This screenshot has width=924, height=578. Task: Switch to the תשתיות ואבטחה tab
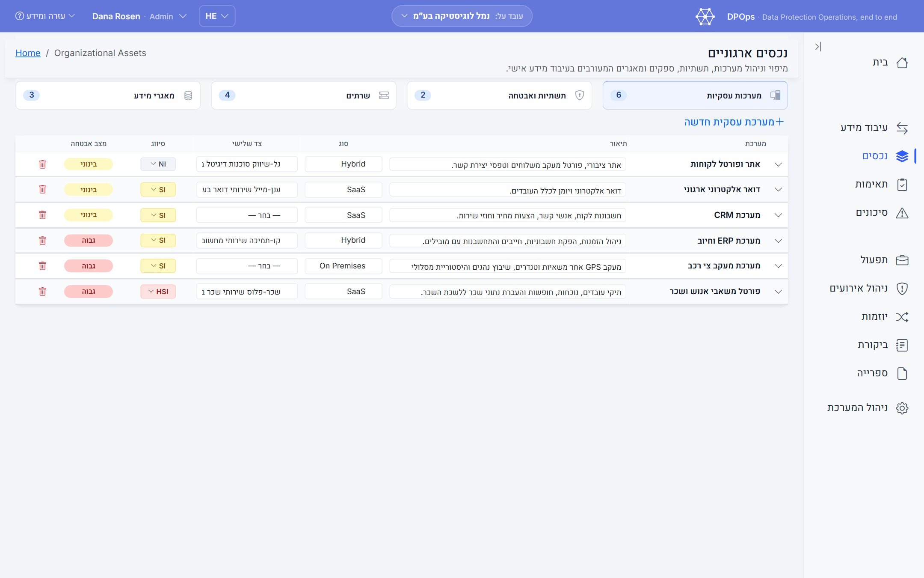pos(499,95)
